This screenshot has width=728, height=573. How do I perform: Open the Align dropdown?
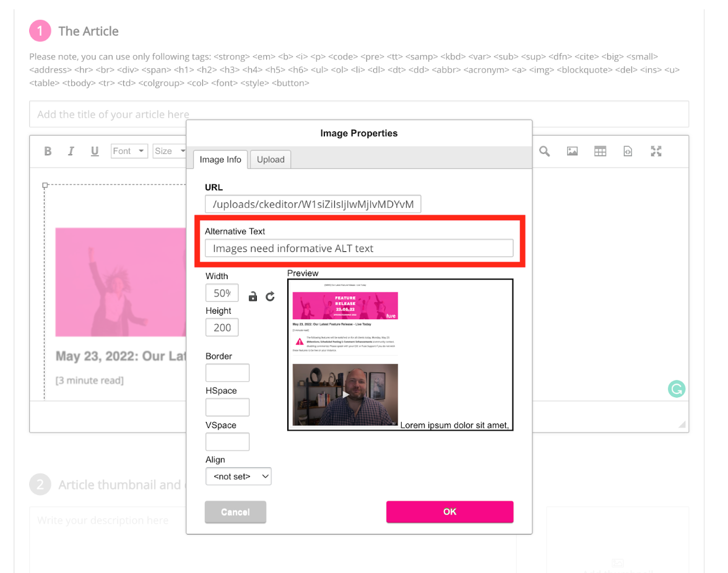click(x=238, y=476)
